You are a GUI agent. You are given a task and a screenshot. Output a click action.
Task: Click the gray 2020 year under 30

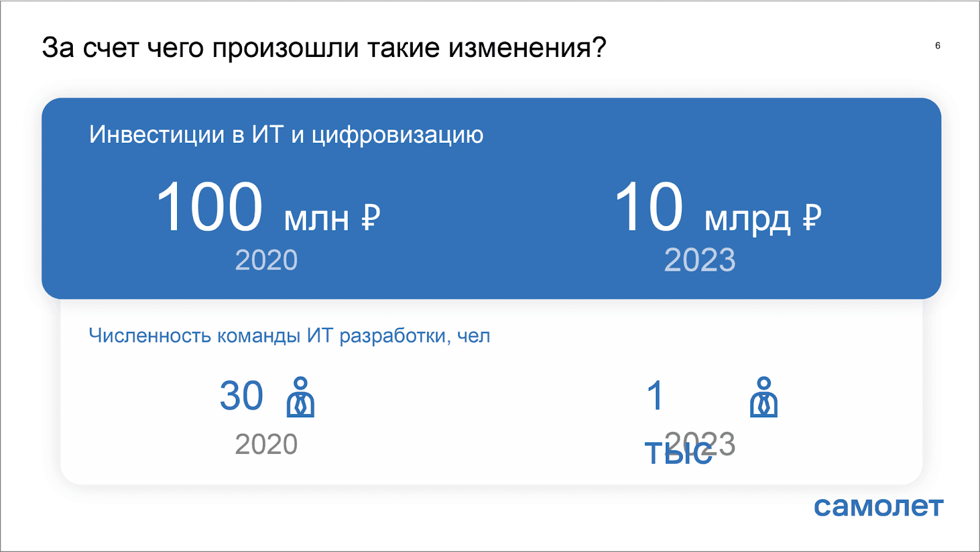pyautogui.click(x=266, y=444)
